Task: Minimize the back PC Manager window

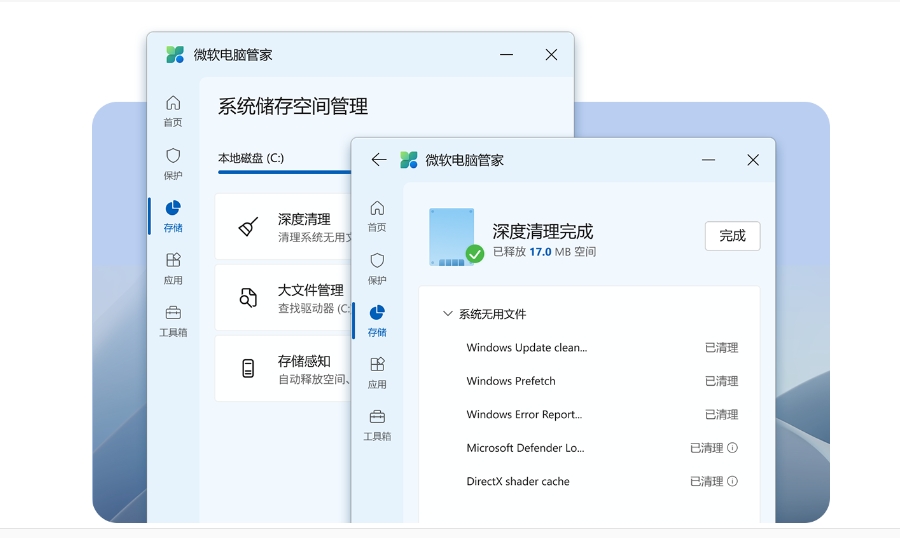Action: pos(506,55)
